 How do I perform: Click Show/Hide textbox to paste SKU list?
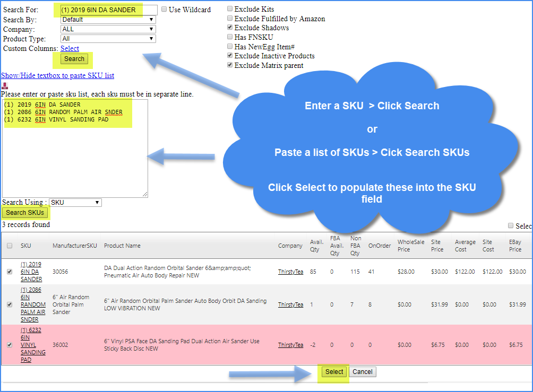[57, 75]
